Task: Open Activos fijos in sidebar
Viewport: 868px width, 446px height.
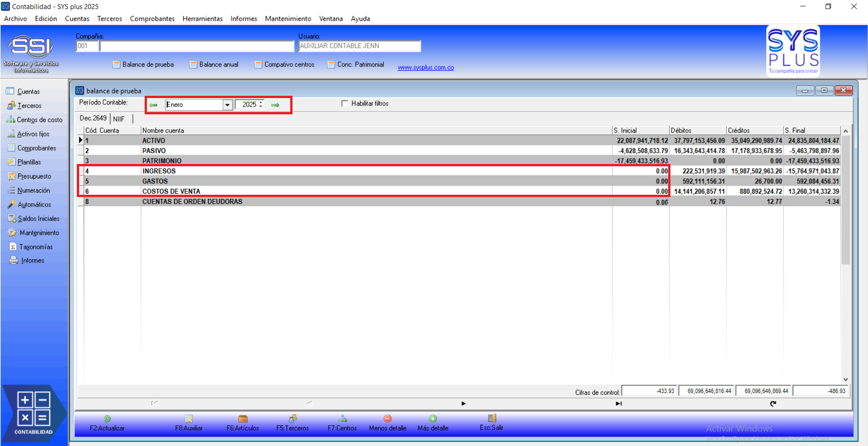Action: click(28, 134)
